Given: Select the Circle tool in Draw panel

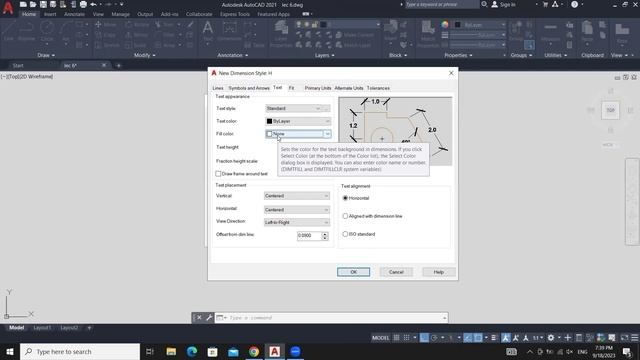Looking at the screenshot, I should [x=47, y=31].
